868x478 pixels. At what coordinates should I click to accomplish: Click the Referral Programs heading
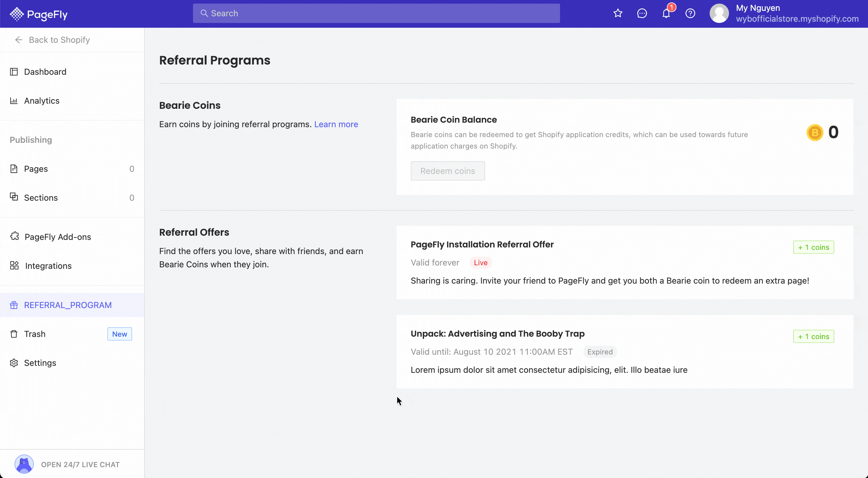point(215,60)
